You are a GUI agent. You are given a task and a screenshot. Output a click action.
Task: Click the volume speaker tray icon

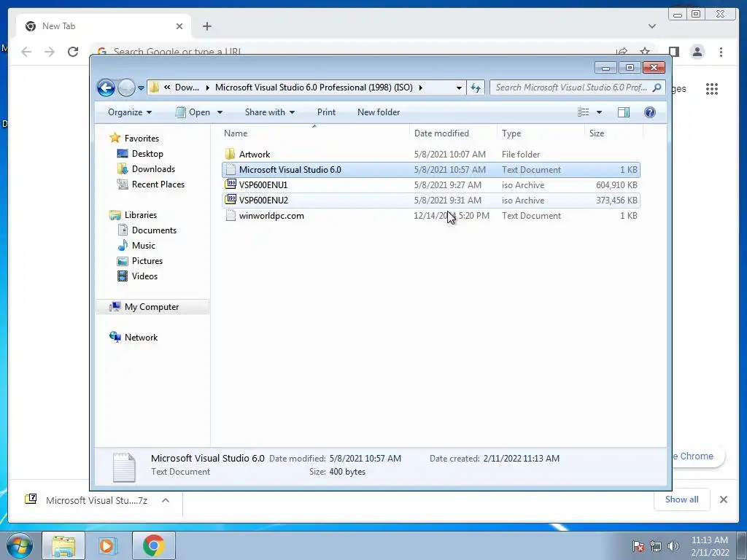tap(673, 546)
